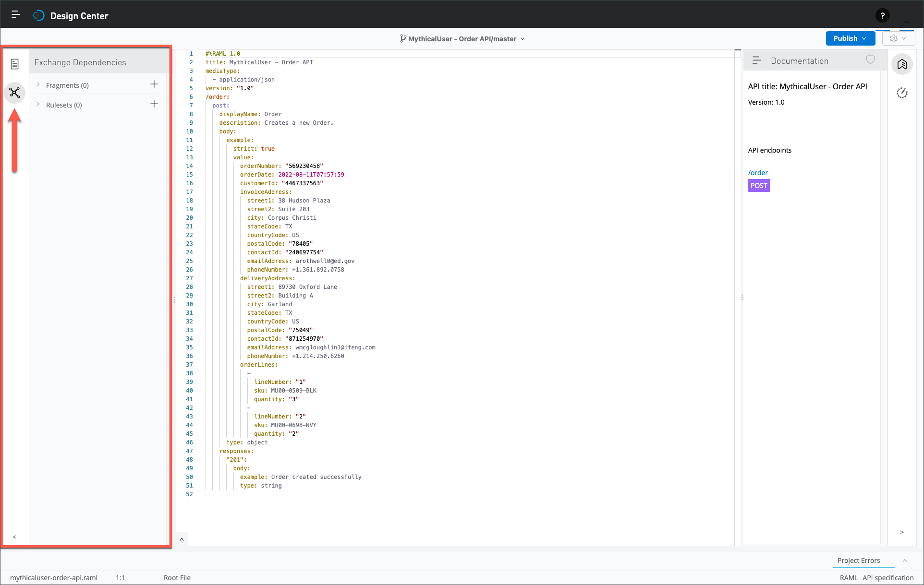The width and height of the screenshot is (924, 585).
Task: Expand the Rulesets (0) tree node
Action: click(x=38, y=104)
